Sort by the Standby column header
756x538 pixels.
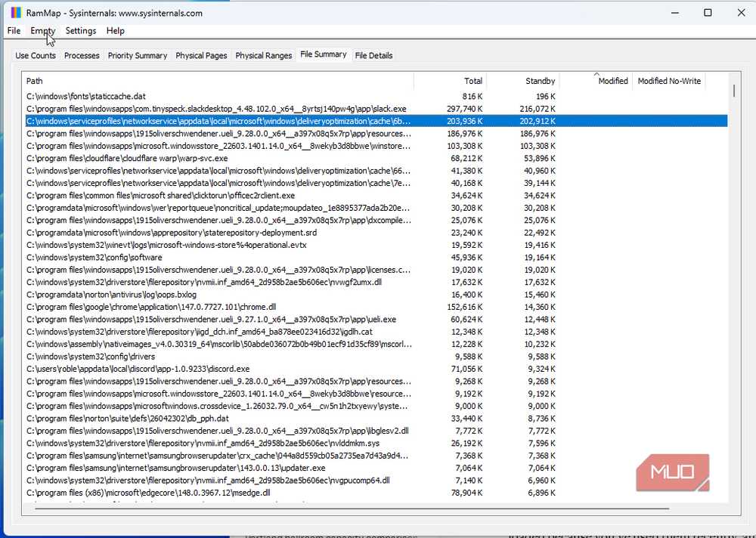tap(522, 81)
